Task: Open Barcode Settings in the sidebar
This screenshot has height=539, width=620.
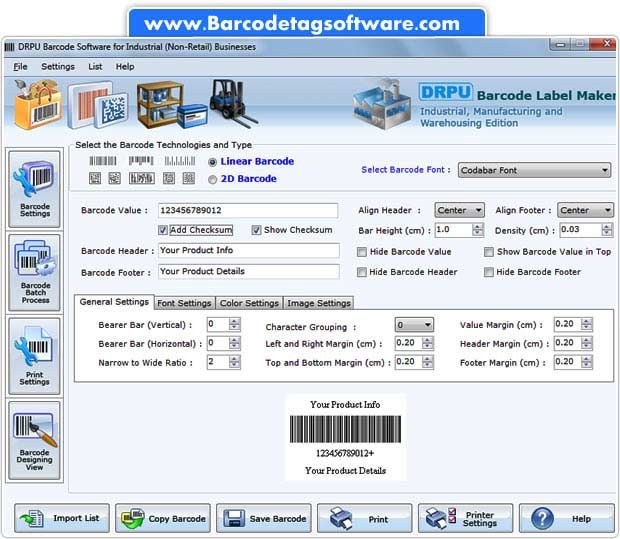Action: (x=34, y=189)
